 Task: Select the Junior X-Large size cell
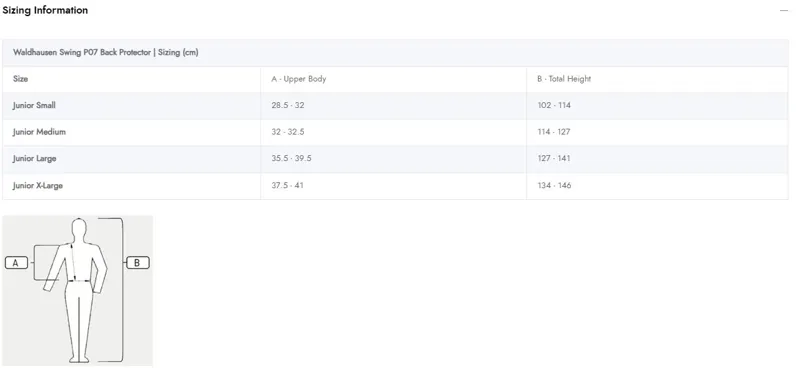[x=132, y=186]
